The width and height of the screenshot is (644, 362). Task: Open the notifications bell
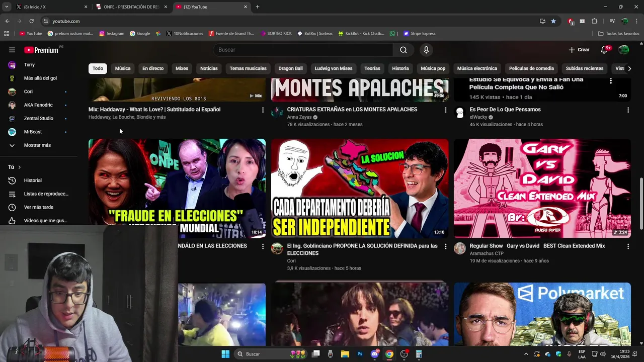pos(605,50)
